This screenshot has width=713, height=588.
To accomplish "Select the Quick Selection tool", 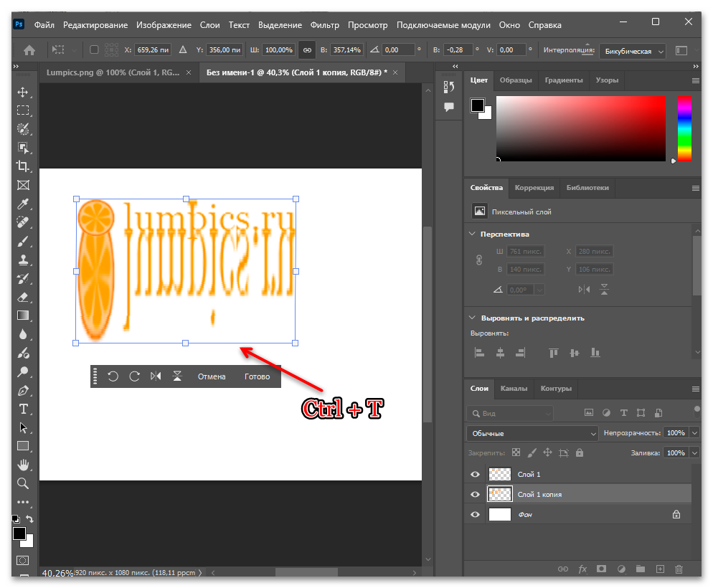I will [x=23, y=129].
